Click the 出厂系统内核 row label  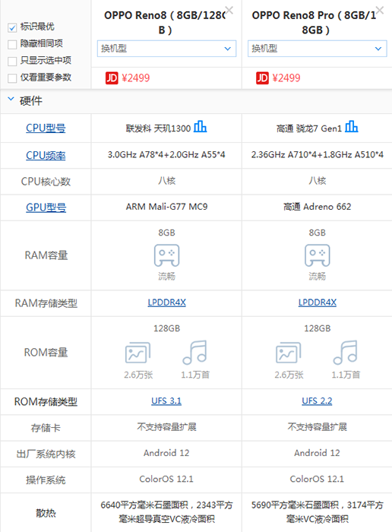coord(46,454)
